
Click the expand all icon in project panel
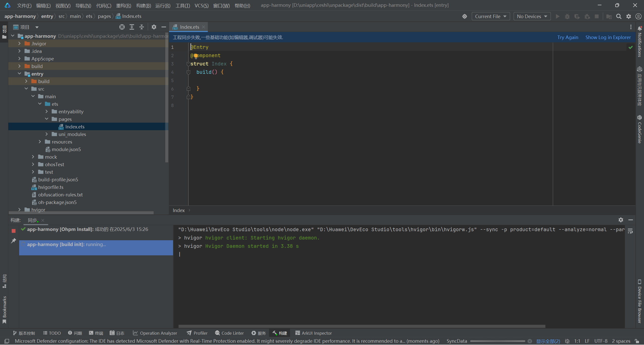click(132, 27)
